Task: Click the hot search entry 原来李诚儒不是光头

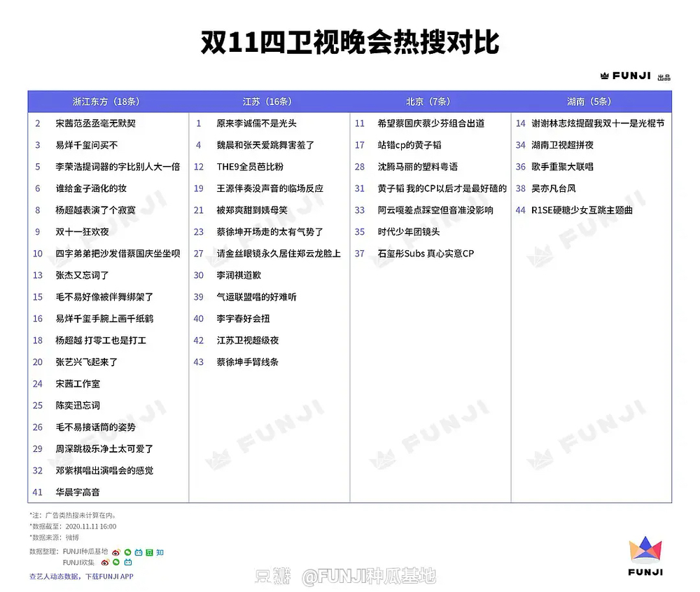Action: [256, 123]
